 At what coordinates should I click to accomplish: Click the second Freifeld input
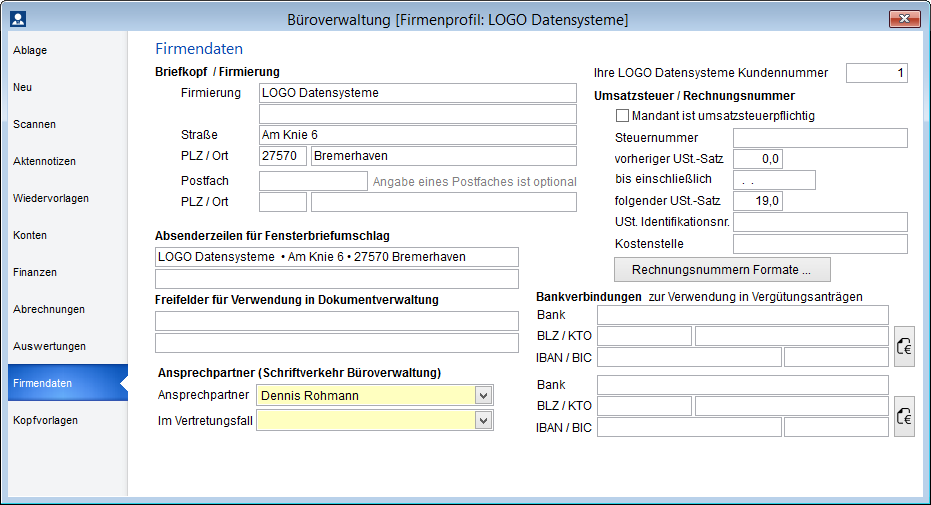[x=337, y=343]
